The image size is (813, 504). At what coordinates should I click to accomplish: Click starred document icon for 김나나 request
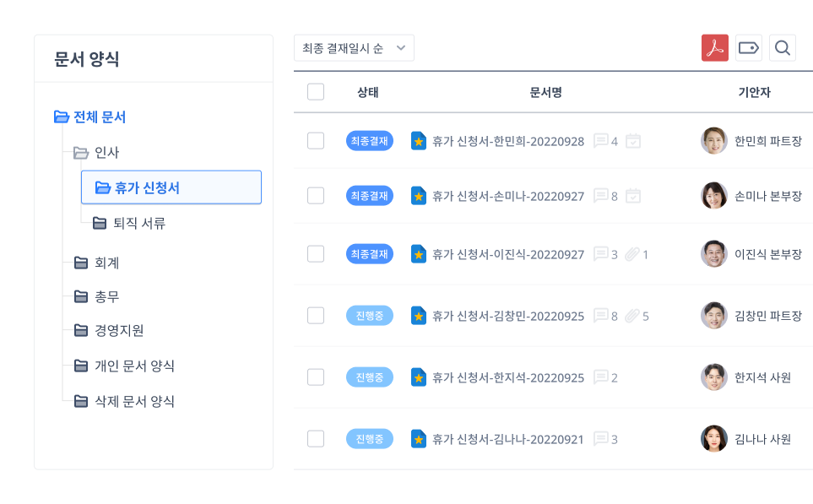(418, 439)
